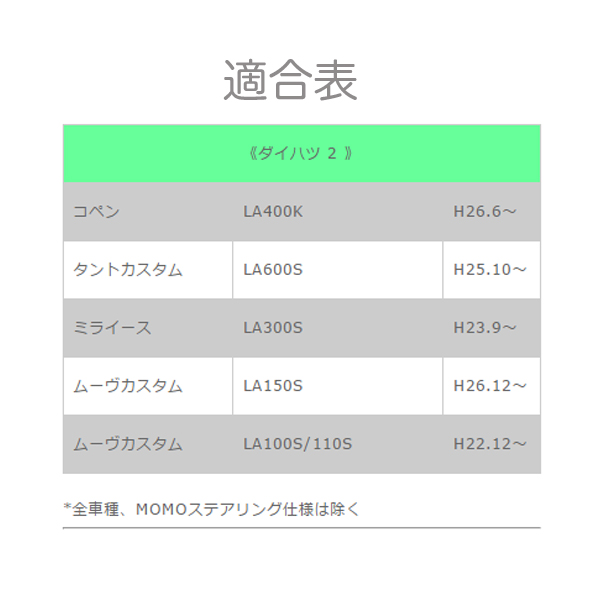Select the LA600S code cell

pyautogui.click(x=273, y=270)
